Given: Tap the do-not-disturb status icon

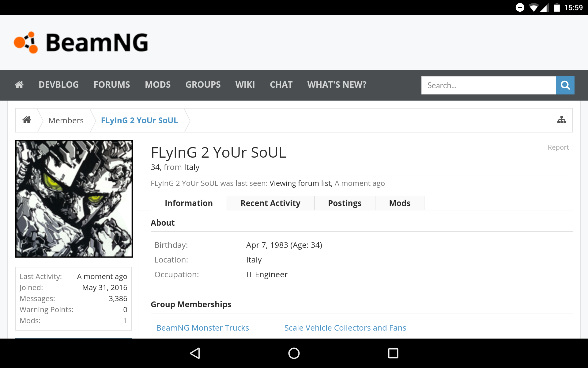Looking at the screenshot, I should tap(520, 7).
